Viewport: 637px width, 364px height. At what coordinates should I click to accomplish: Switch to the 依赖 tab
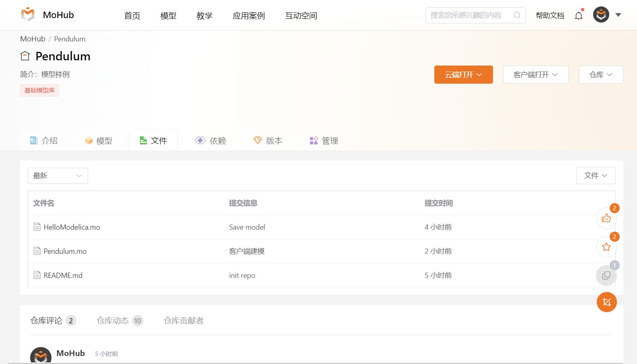(x=210, y=140)
